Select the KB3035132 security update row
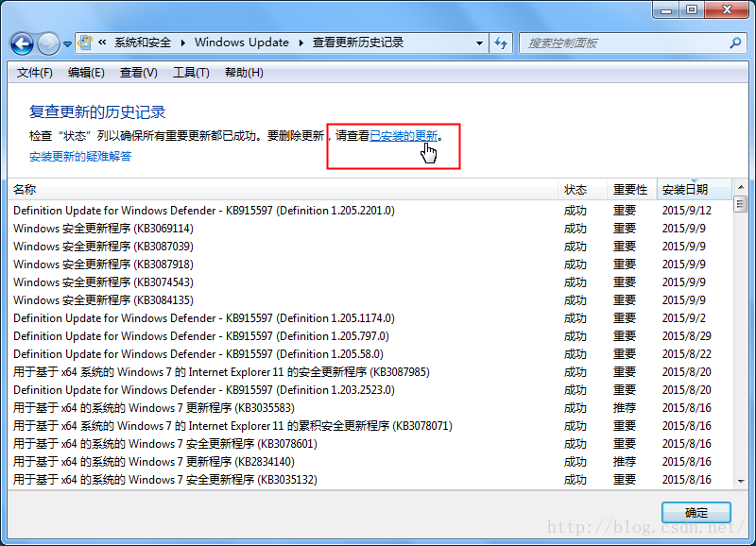Viewport: 756px width, 546px height. 370,480
